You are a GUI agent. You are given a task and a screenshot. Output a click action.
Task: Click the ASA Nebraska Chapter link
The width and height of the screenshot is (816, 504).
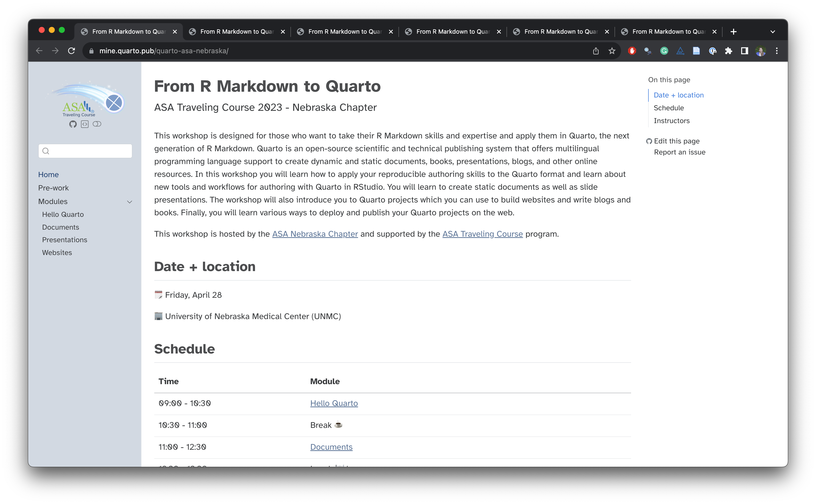click(x=315, y=234)
